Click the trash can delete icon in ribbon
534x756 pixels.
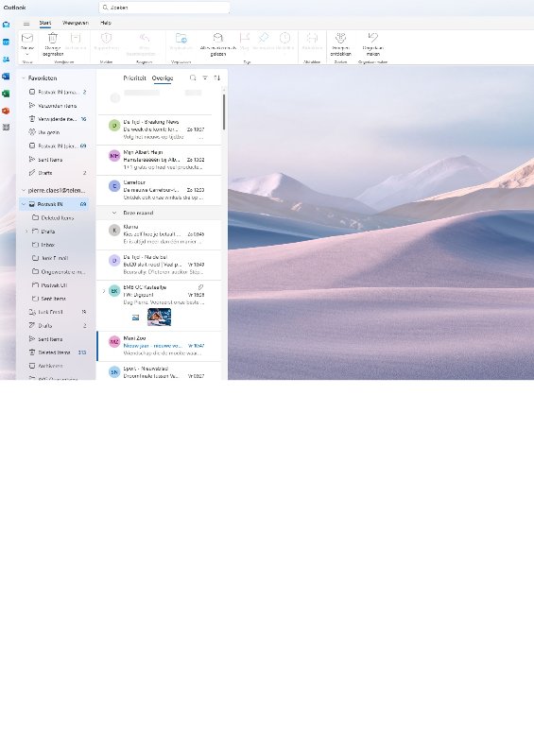pos(53,38)
